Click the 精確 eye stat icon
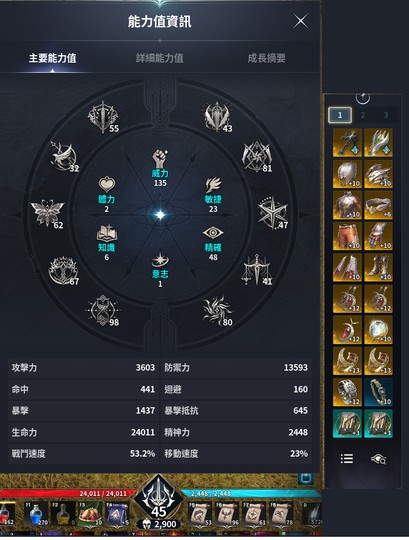The height and width of the screenshot is (540, 409). [213, 233]
